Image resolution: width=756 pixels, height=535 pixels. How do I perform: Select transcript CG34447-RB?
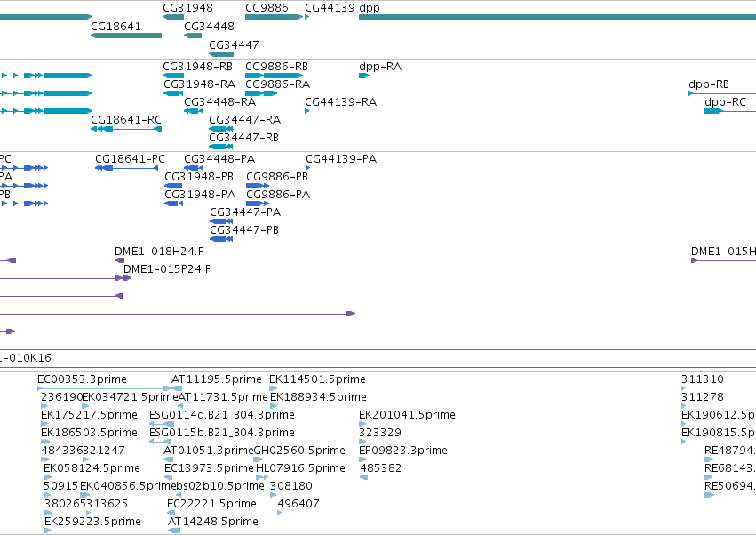pyautogui.click(x=221, y=147)
